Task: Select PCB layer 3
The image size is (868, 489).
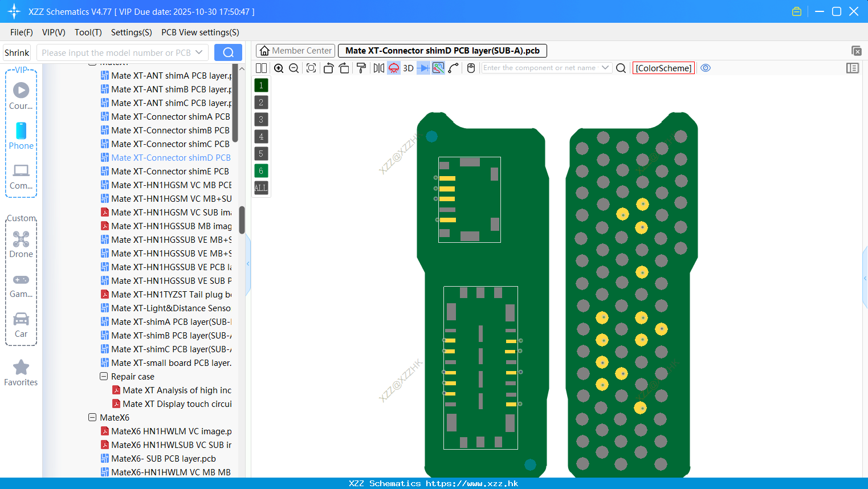Action: pyautogui.click(x=261, y=120)
